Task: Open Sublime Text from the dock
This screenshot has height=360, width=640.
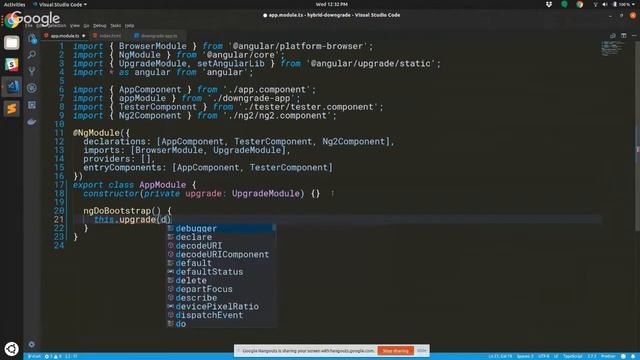Action: (11, 109)
